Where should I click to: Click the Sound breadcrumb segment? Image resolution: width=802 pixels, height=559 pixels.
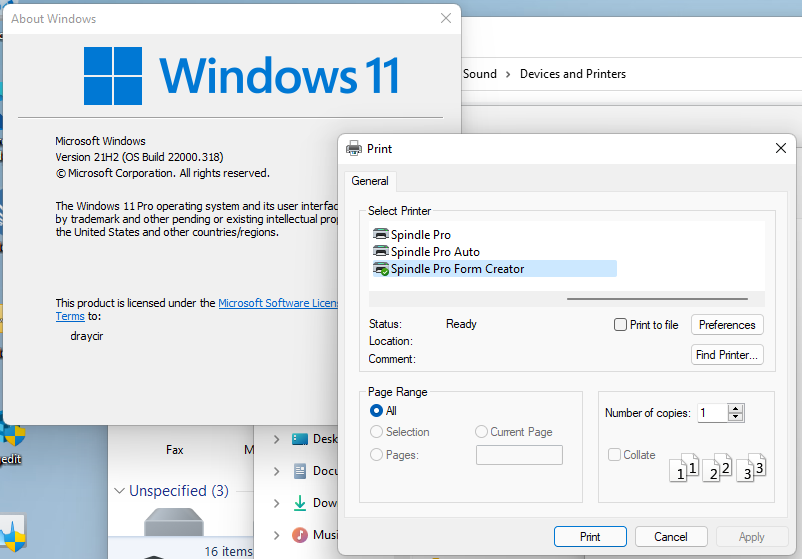click(x=480, y=74)
